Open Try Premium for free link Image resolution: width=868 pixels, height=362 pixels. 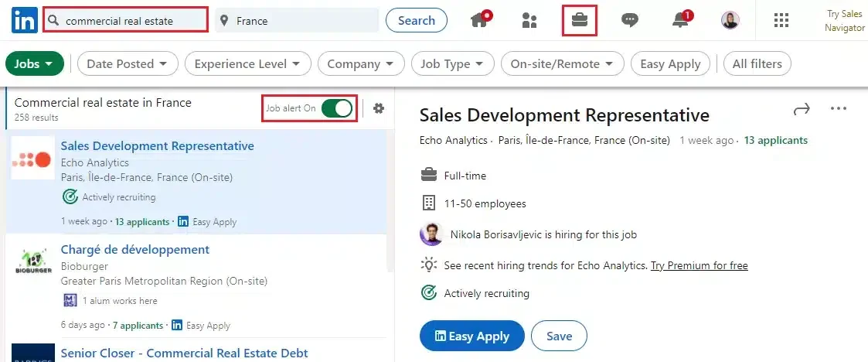coord(700,265)
